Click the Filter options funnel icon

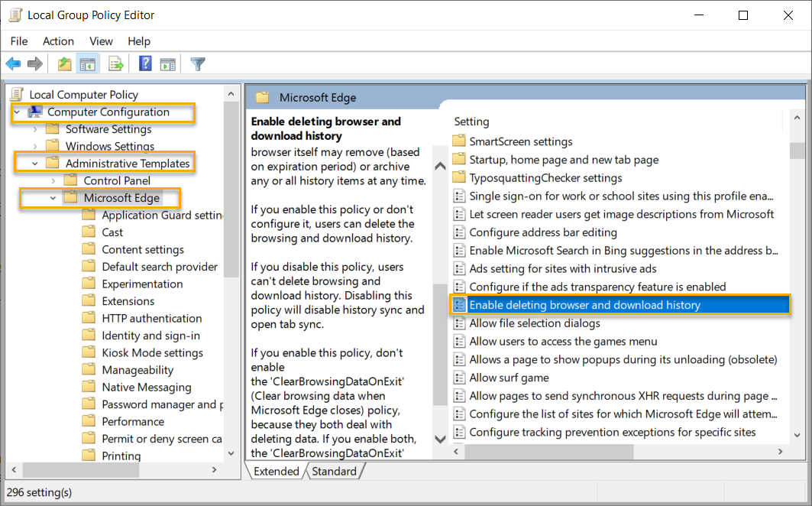click(197, 63)
